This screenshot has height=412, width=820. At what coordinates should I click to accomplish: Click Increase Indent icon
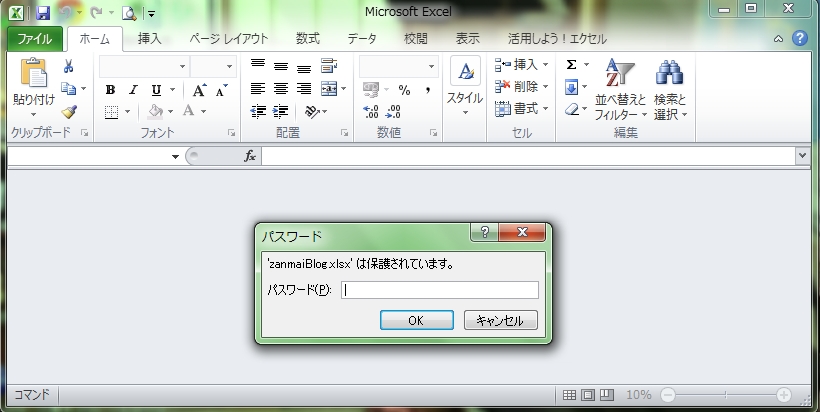(x=281, y=111)
